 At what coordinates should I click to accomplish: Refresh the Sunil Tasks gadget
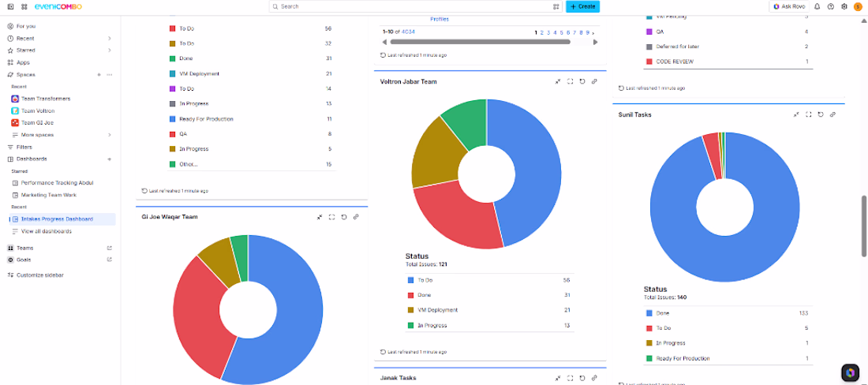coord(821,114)
